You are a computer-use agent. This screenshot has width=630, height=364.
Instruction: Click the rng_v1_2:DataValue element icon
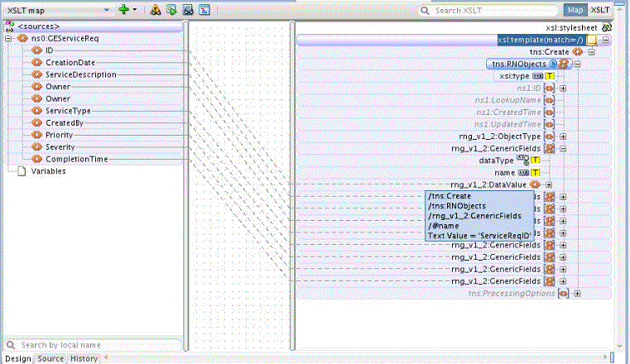click(535, 184)
